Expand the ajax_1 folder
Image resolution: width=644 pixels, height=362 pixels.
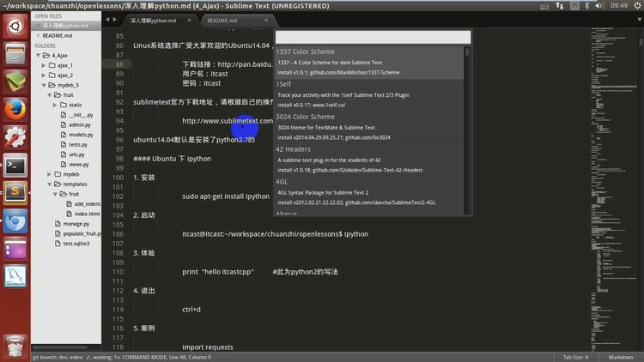(x=44, y=65)
